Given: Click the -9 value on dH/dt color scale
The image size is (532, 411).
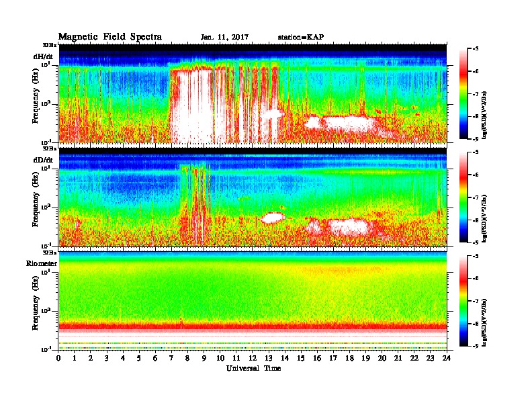Looking at the screenshot, I should coord(476,139).
